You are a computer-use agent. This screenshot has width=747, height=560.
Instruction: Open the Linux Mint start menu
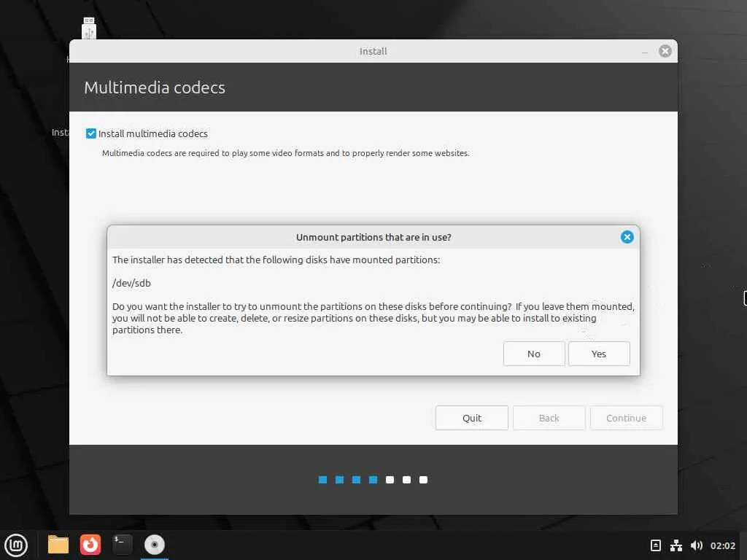point(16,545)
